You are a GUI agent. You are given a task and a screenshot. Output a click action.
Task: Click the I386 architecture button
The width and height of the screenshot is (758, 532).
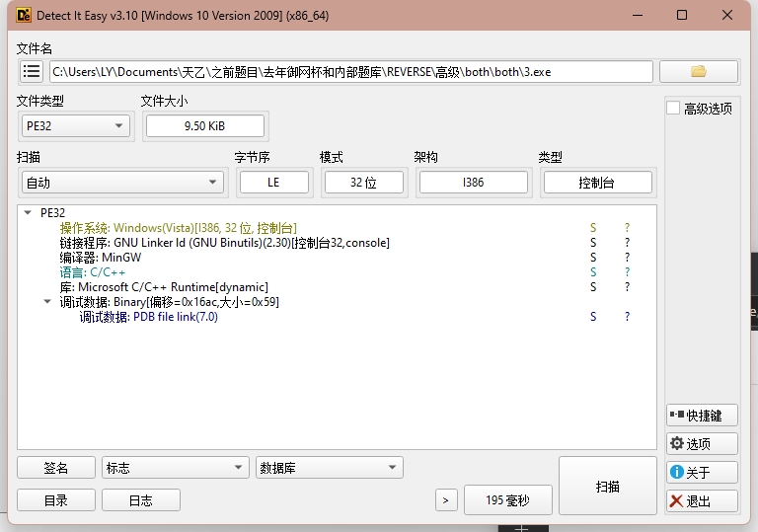pyautogui.click(x=474, y=183)
